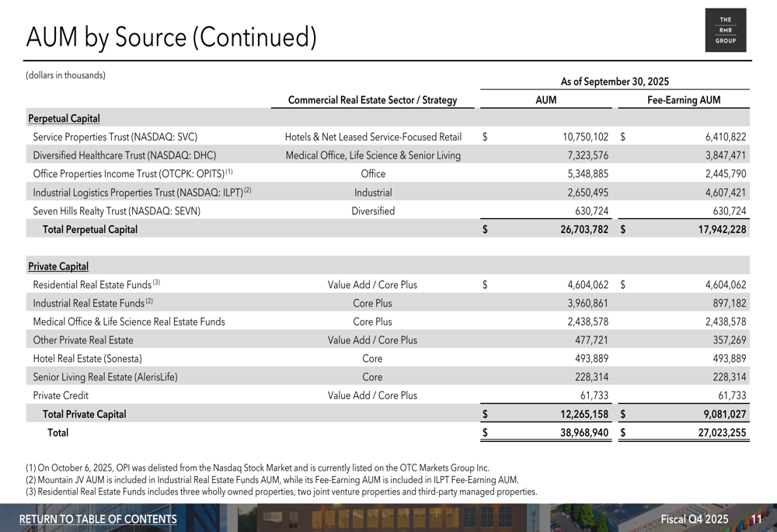Click the Diversified Healthcare Trust row label

(124, 155)
